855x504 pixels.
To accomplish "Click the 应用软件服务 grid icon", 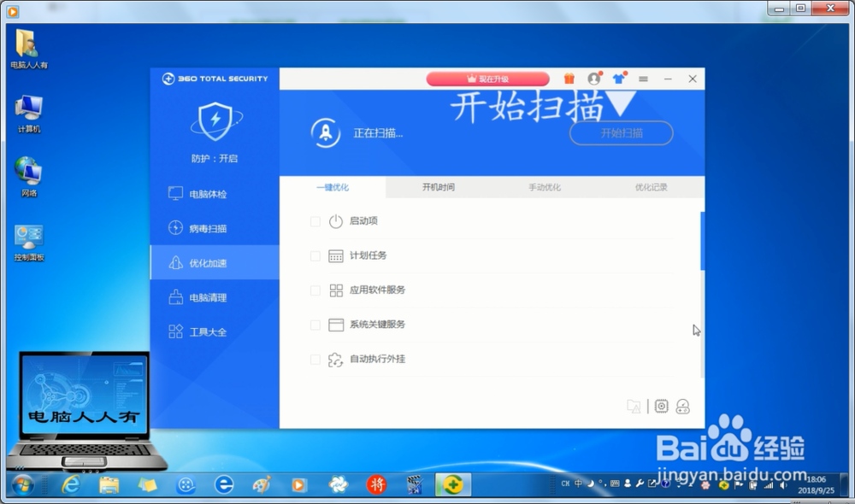I will [x=336, y=290].
